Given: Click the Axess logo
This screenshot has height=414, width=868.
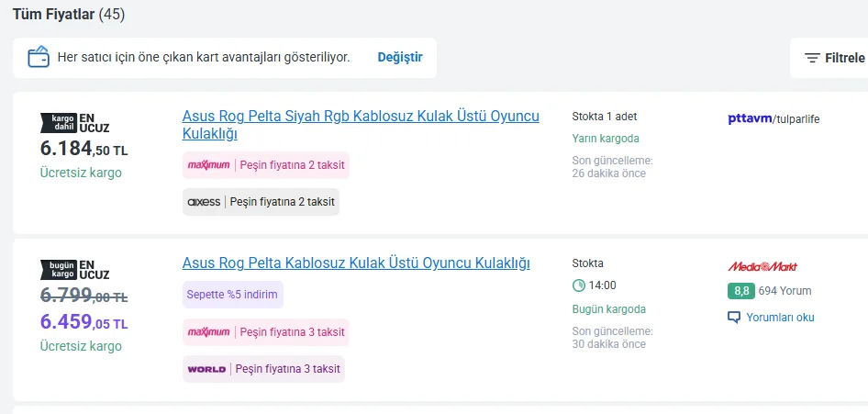Looking at the screenshot, I should [x=205, y=202].
